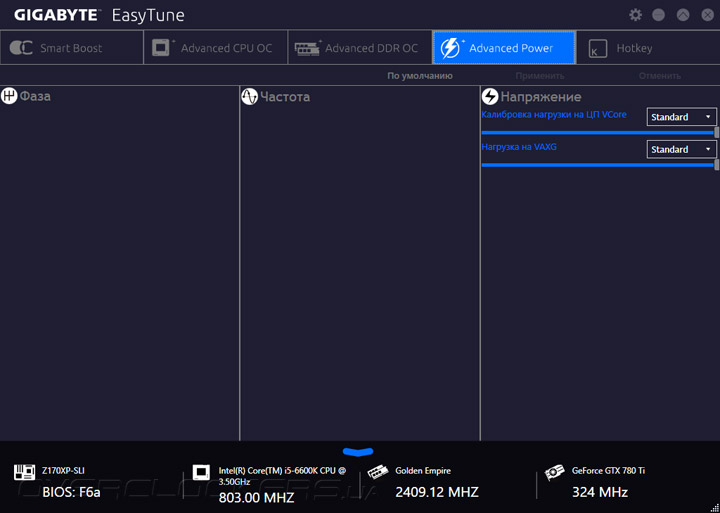720x513 pixels.
Task: Click the BIOS: F6a text
Action: [x=71, y=493]
